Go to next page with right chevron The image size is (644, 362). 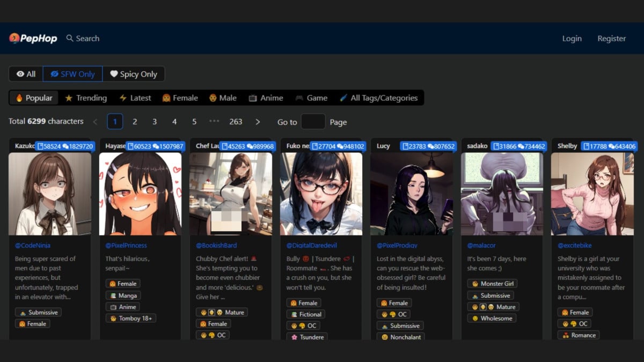(258, 122)
